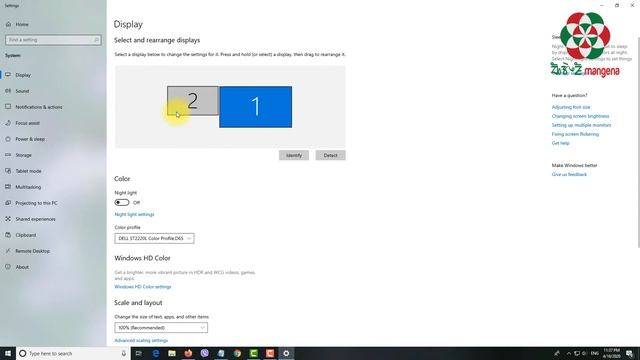The height and width of the screenshot is (360, 640).
Task: Open Setting up multiple monitors link
Action: [582, 125]
